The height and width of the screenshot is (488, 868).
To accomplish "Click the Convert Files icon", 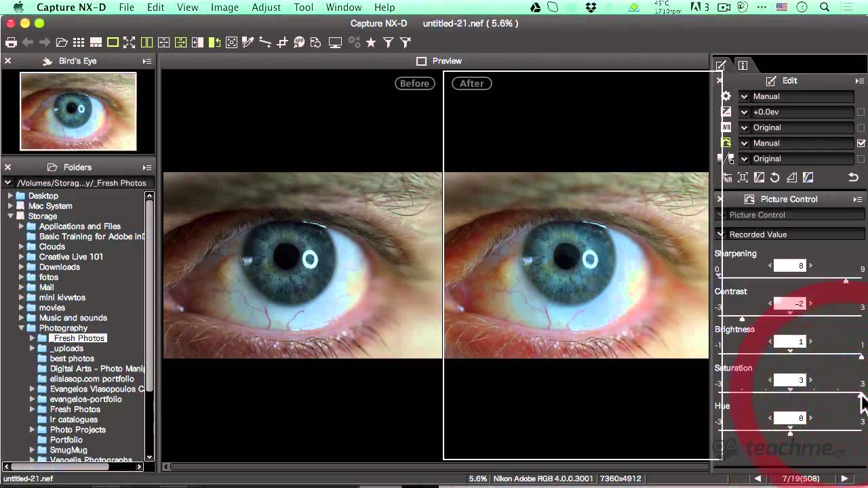I will (315, 42).
